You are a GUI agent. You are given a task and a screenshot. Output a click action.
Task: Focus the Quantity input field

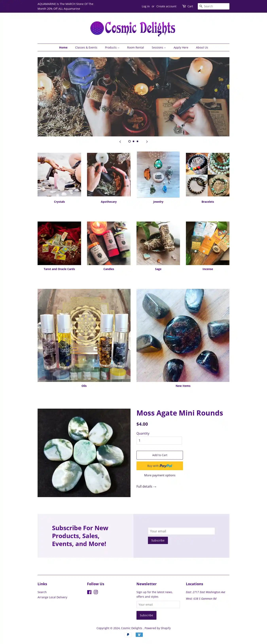159,440
